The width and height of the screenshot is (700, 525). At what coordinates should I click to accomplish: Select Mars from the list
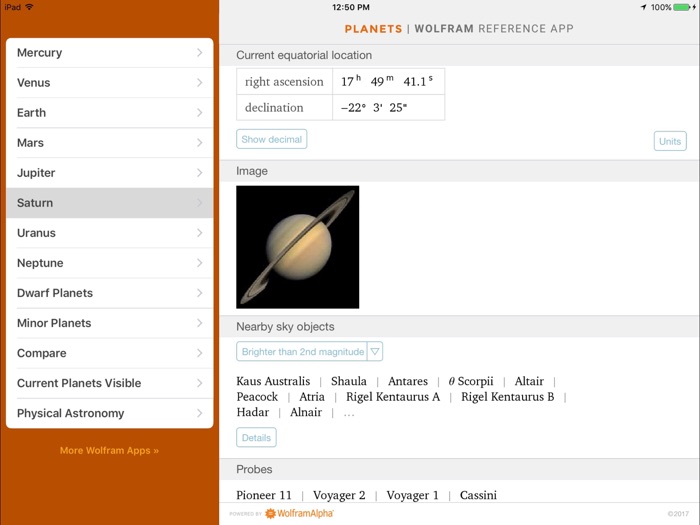pos(109,143)
